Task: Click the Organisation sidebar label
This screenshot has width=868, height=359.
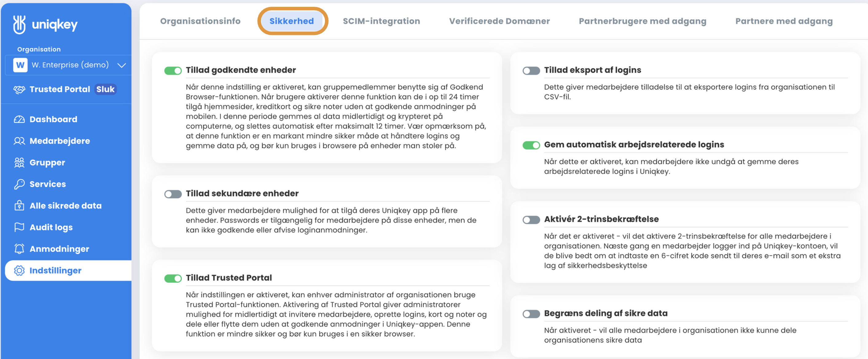Action: click(x=39, y=49)
